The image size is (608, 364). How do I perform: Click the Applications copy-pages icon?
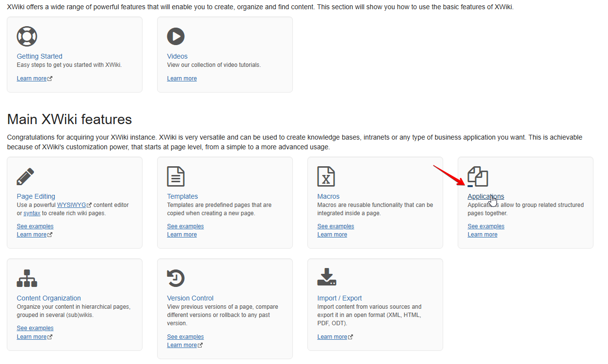(478, 176)
